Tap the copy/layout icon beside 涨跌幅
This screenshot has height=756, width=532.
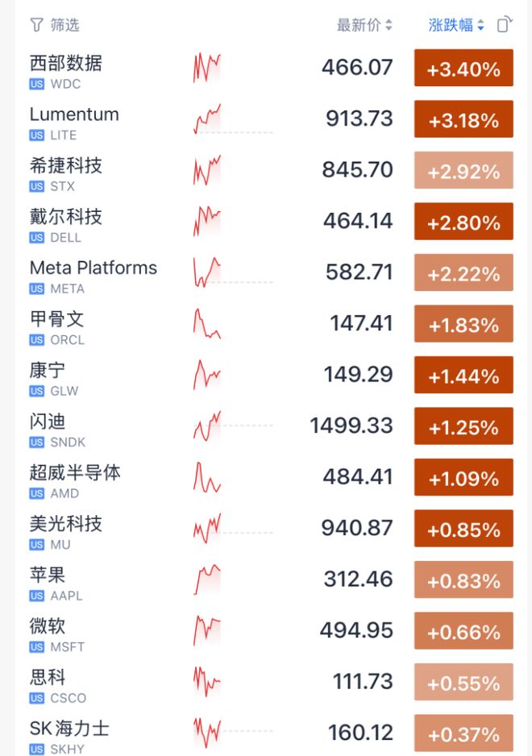click(x=505, y=25)
